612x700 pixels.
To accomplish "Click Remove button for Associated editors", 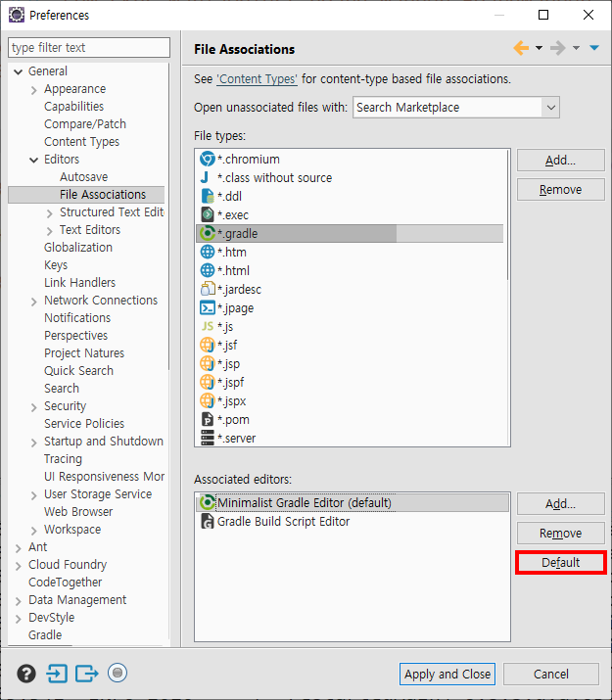I will 561,534.
